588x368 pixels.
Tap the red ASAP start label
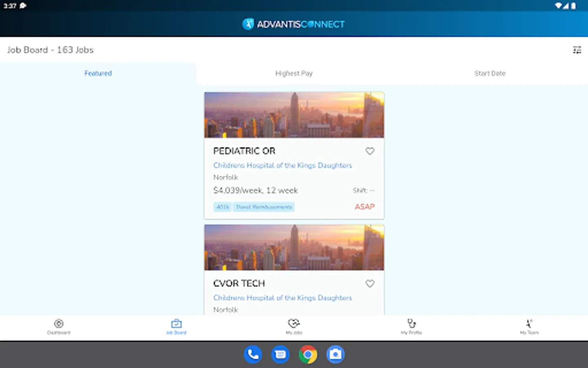tap(365, 207)
